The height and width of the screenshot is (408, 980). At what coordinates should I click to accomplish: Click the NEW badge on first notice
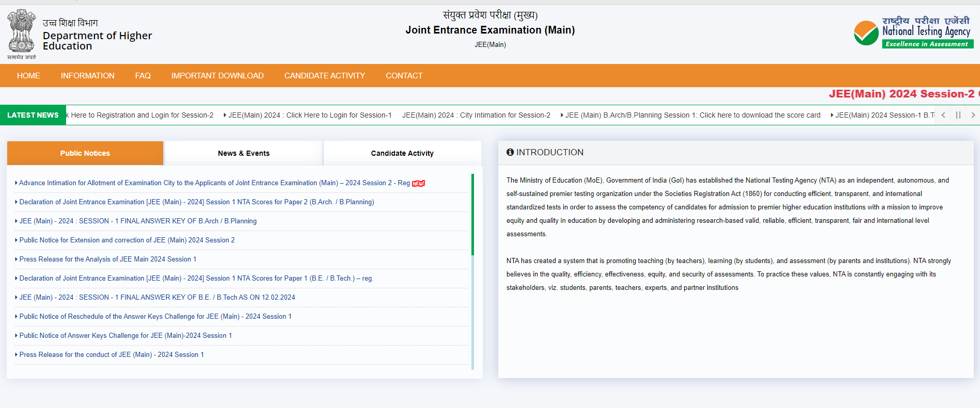tap(419, 183)
